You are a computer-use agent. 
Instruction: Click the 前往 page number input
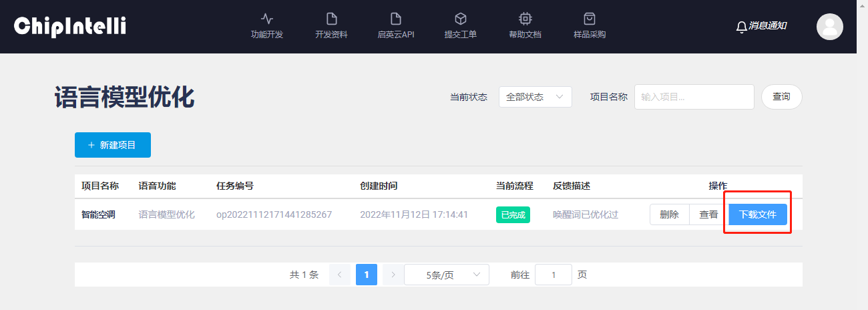coord(554,275)
